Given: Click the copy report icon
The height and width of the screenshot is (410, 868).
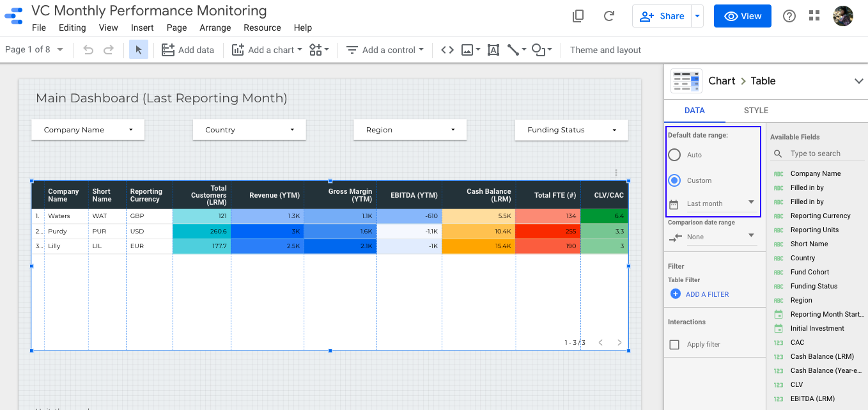Looking at the screenshot, I should [578, 16].
